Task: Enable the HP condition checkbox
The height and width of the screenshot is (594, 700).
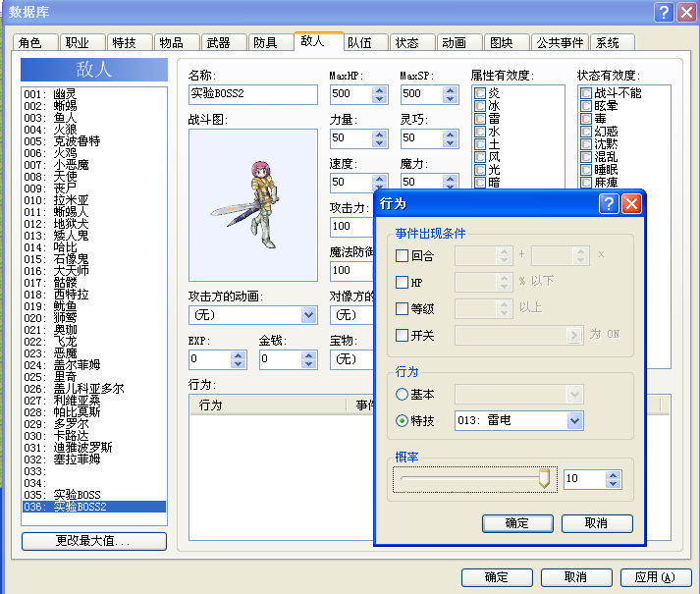Action: click(x=402, y=282)
